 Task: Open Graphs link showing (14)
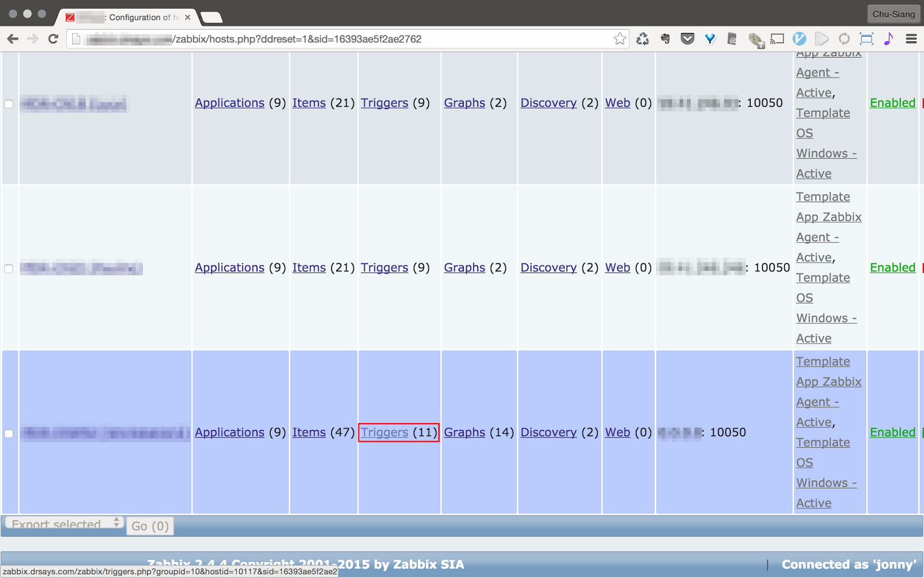click(464, 432)
